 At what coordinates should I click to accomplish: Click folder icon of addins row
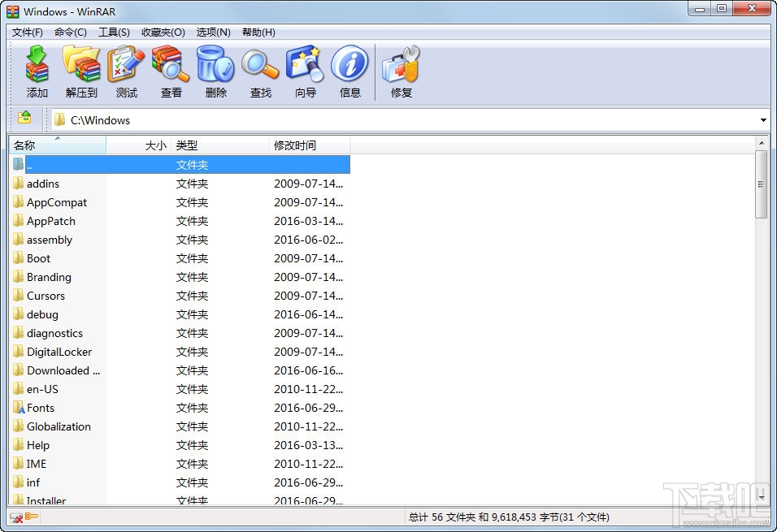[19, 184]
